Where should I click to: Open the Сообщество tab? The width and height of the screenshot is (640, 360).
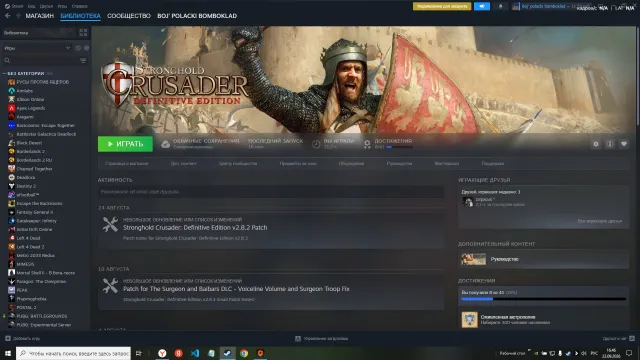(129, 16)
